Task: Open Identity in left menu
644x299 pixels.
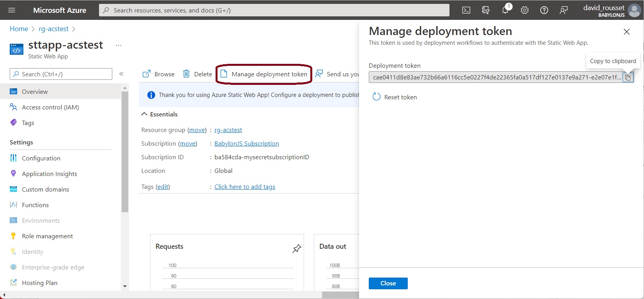Action: 32,252
